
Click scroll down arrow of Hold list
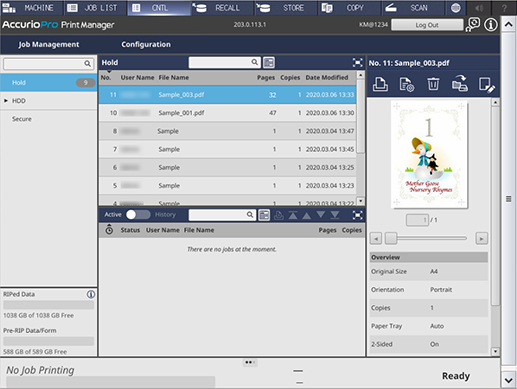360,201
